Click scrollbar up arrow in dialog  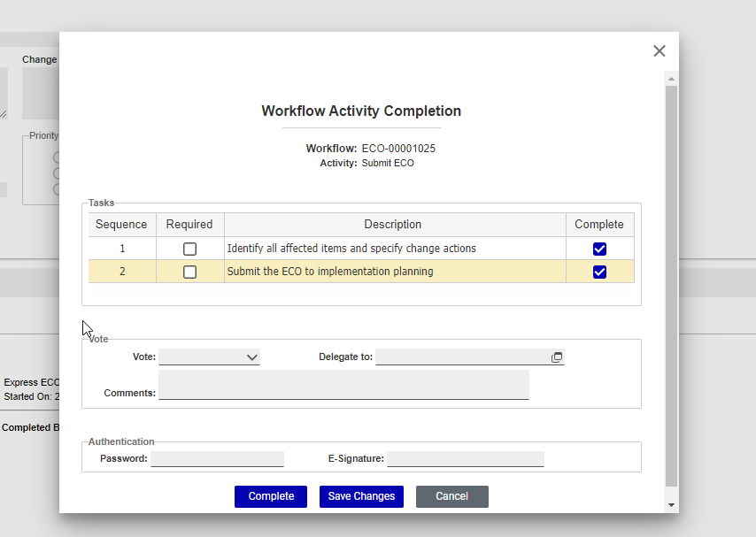point(671,79)
